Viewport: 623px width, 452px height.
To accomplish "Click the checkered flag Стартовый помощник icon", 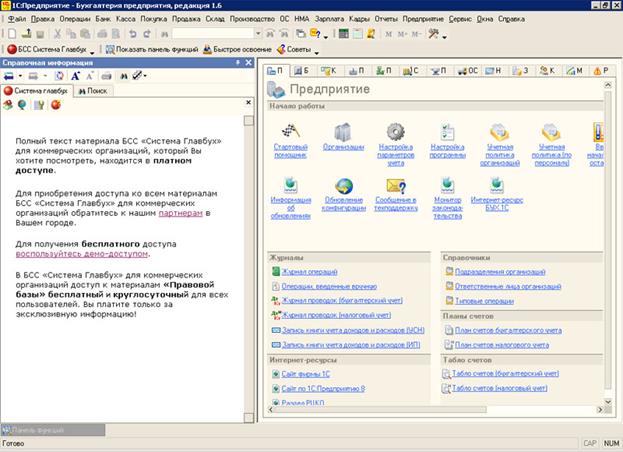I will (290, 131).
